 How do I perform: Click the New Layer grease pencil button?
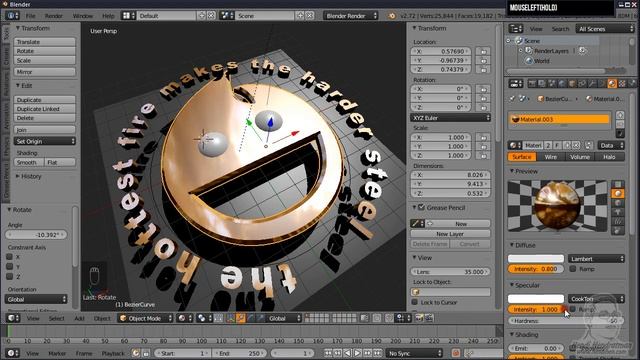click(450, 234)
